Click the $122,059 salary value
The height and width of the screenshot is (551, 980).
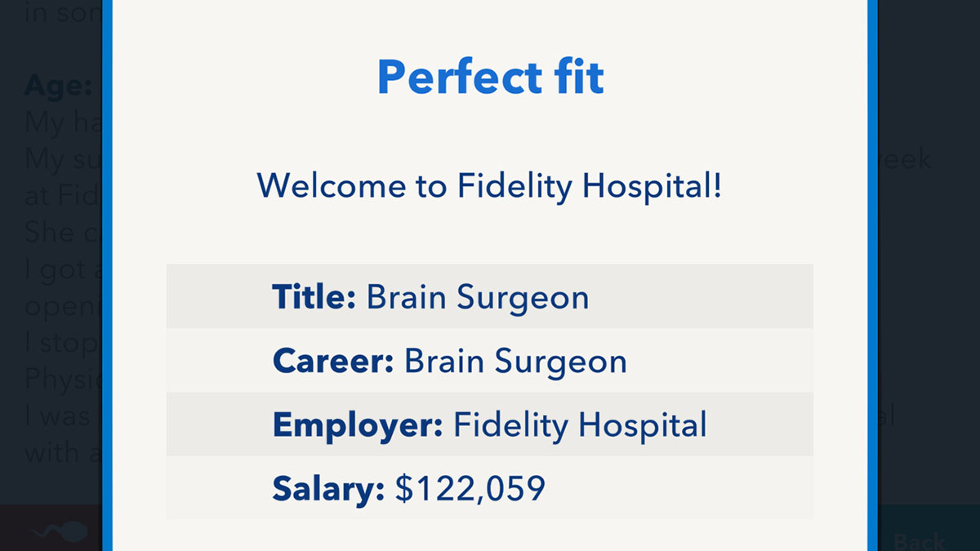[470, 488]
